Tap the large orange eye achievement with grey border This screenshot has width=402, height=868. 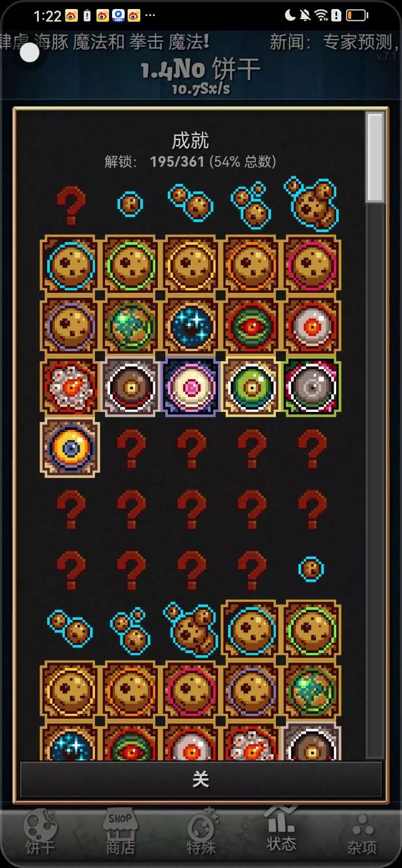tap(70, 448)
